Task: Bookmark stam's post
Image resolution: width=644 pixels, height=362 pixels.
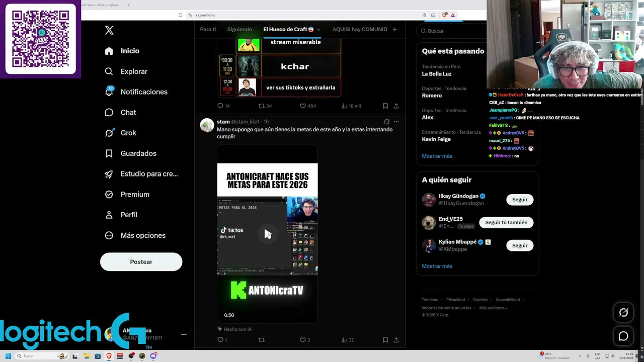Action: point(385,340)
